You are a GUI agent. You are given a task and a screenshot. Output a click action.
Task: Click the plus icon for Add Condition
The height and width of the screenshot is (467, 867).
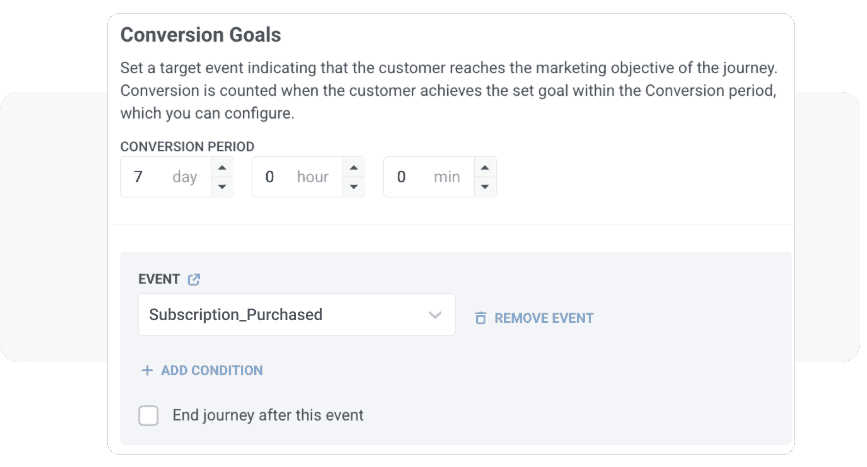[147, 370]
